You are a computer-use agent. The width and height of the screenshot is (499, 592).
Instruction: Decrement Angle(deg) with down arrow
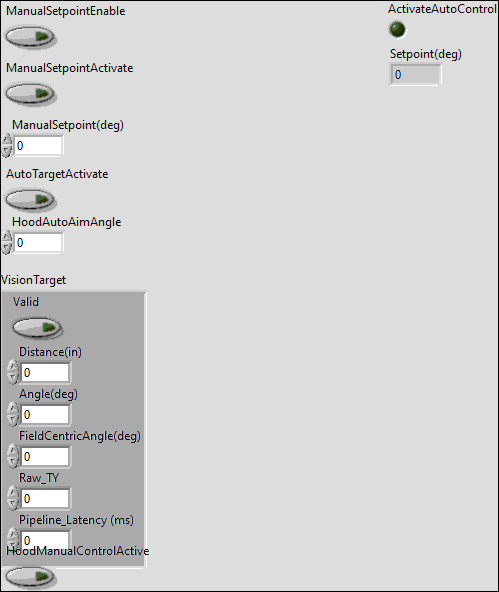(13, 420)
